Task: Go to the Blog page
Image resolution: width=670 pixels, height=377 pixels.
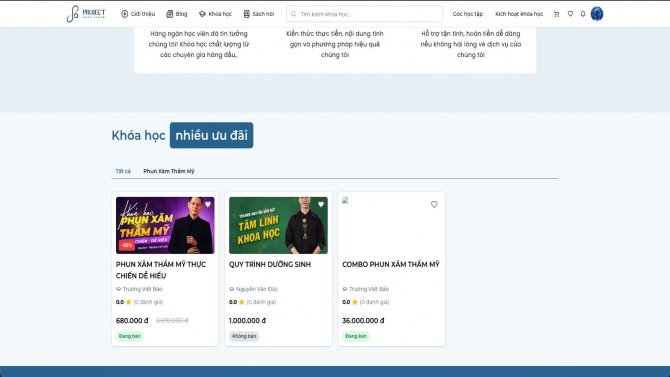Action: point(176,14)
